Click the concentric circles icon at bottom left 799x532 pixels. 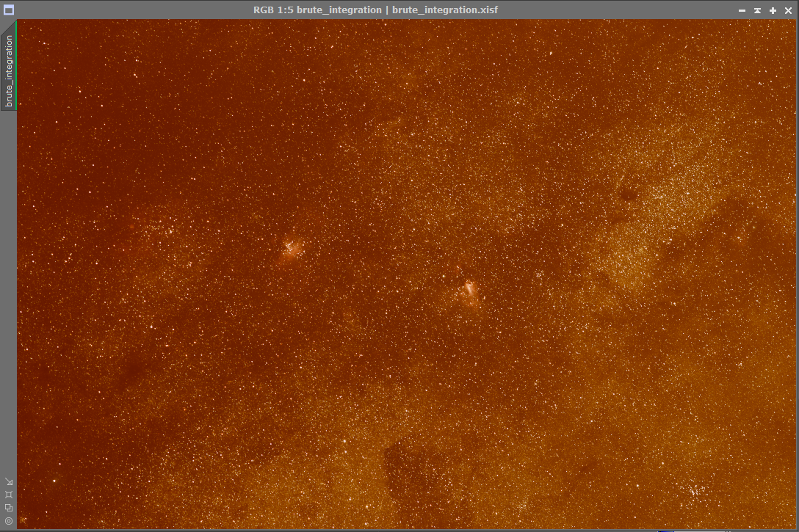coord(9,521)
